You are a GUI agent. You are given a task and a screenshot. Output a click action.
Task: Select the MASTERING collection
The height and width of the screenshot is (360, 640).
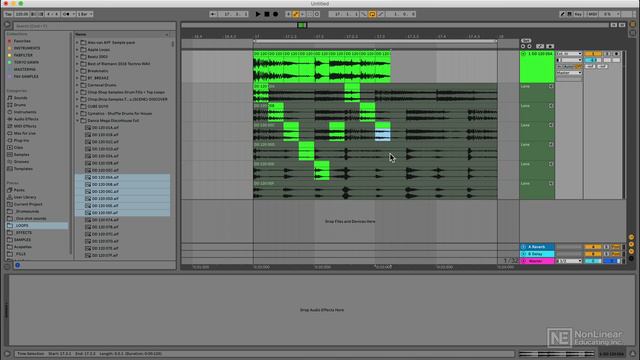[x=24, y=69]
